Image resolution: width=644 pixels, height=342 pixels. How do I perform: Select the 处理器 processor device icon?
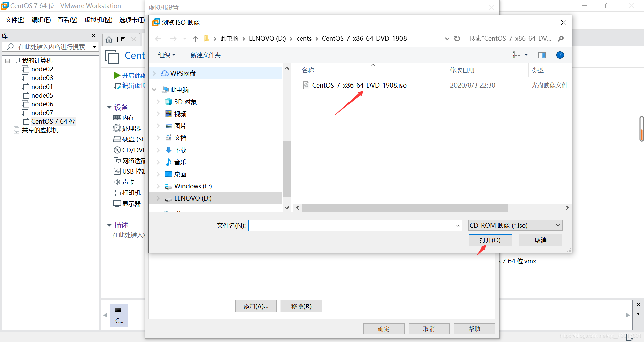[x=117, y=128]
